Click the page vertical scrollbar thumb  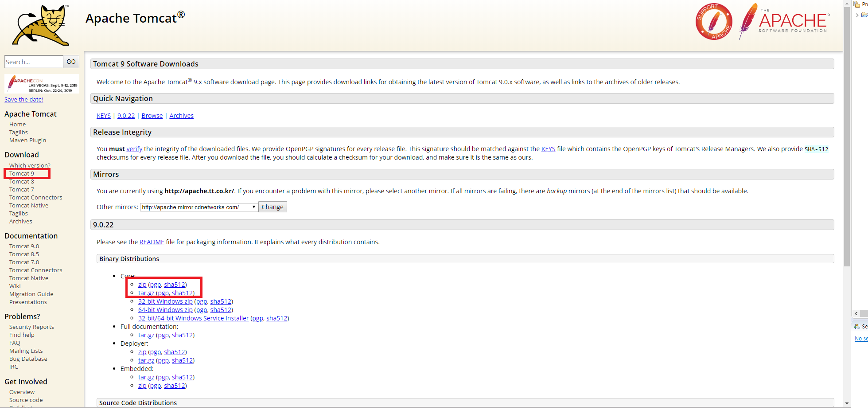click(x=847, y=137)
